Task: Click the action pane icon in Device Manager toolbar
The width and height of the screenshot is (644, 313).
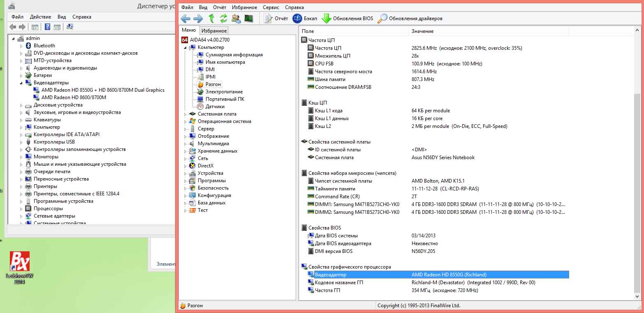Action: click(57, 27)
